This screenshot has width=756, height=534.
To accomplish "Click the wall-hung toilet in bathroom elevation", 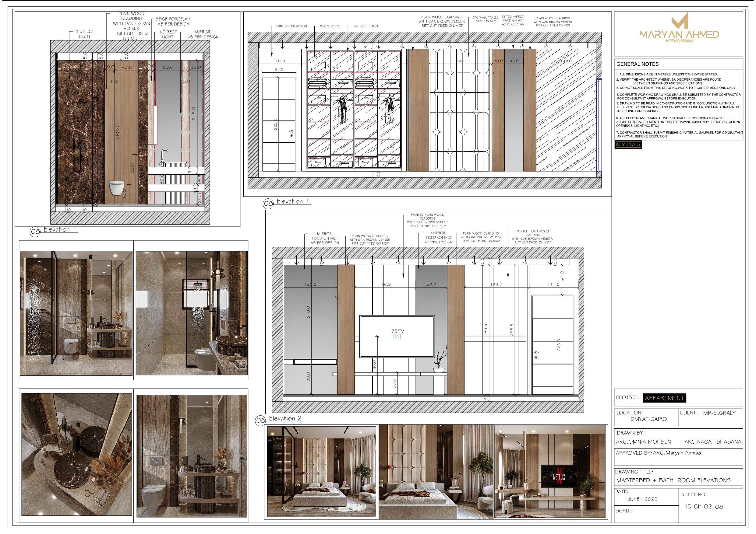I will (x=116, y=187).
